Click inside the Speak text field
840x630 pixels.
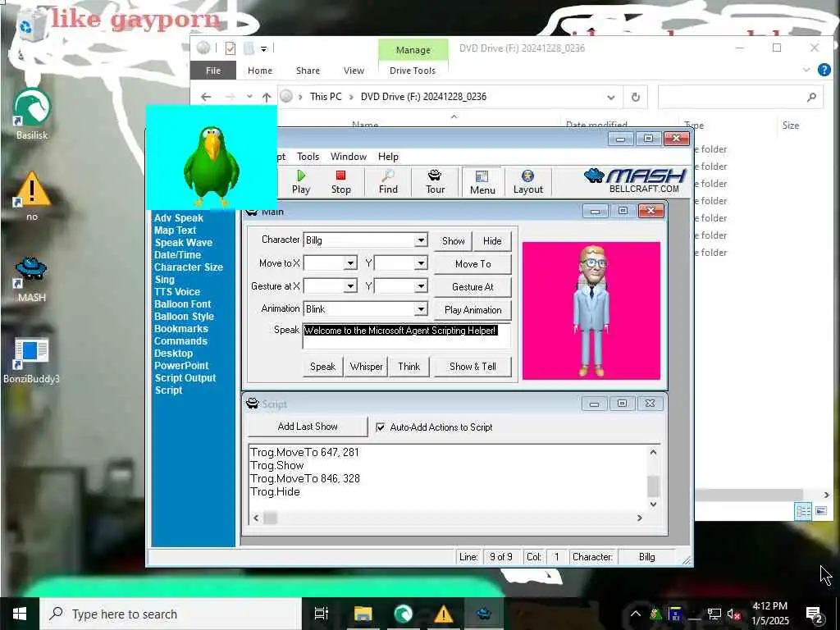coord(407,336)
